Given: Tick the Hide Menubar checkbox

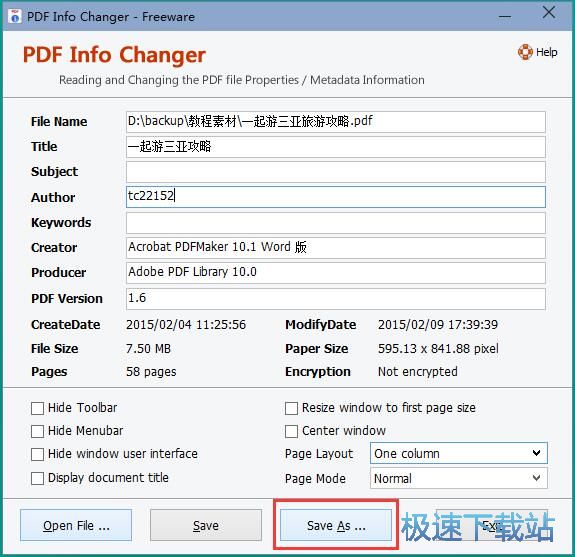Looking at the screenshot, I should pyautogui.click(x=37, y=431).
